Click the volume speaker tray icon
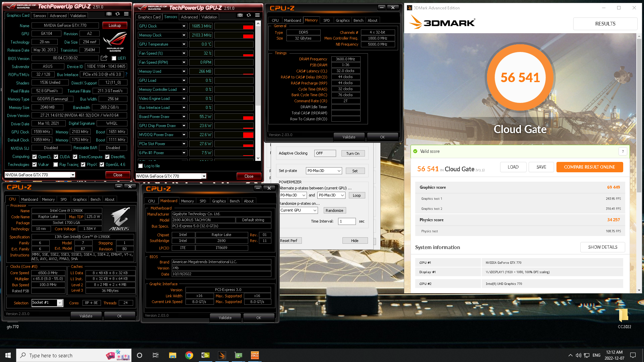 tap(578, 355)
